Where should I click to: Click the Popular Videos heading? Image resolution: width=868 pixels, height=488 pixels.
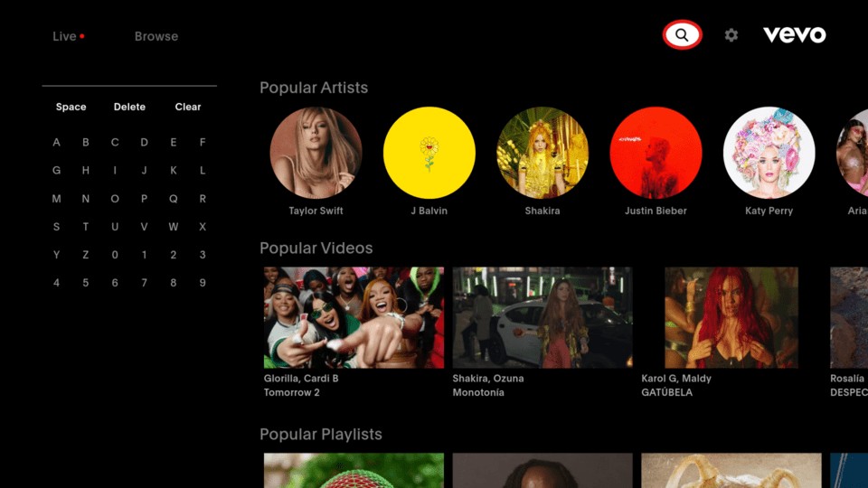pyautogui.click(x=316, y=248)
